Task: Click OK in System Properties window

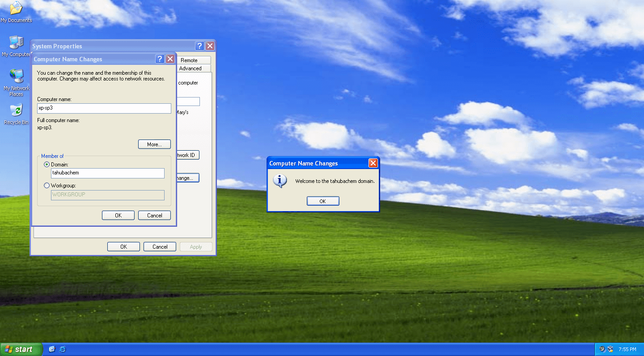Action: (x=123, y=247)
